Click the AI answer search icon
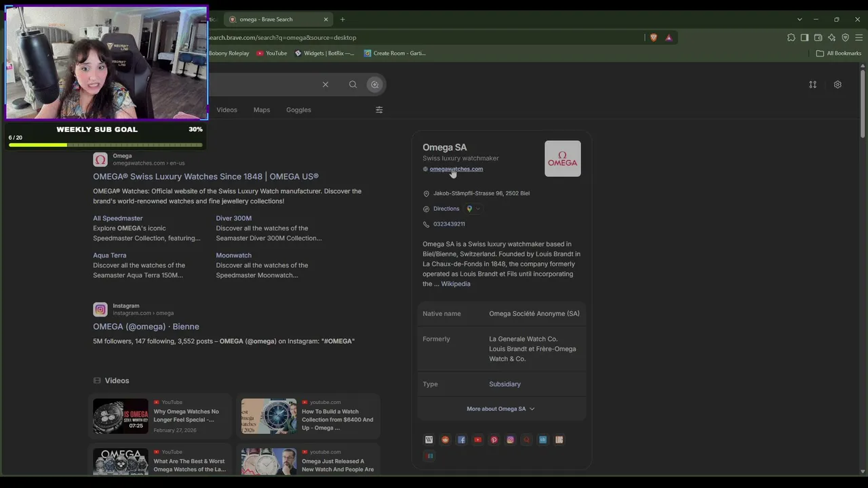The image size is (868, 488). coord(374,85)
